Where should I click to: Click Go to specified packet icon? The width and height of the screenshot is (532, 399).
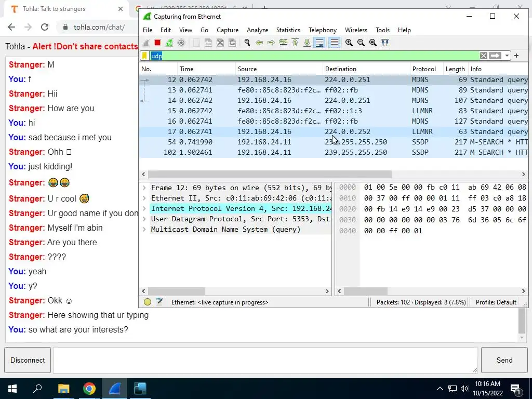click(x=283, y=43)
